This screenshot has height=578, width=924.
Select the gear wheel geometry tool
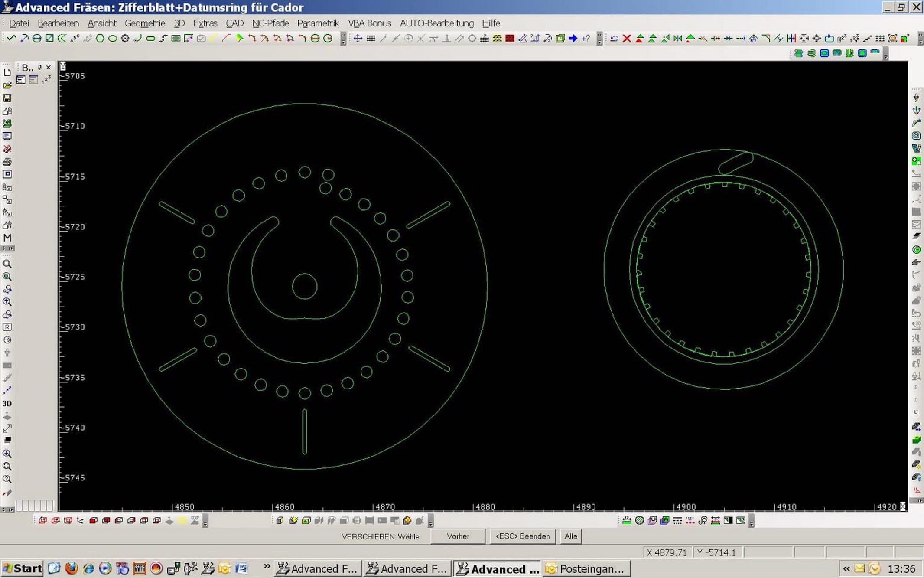[125, 38]
